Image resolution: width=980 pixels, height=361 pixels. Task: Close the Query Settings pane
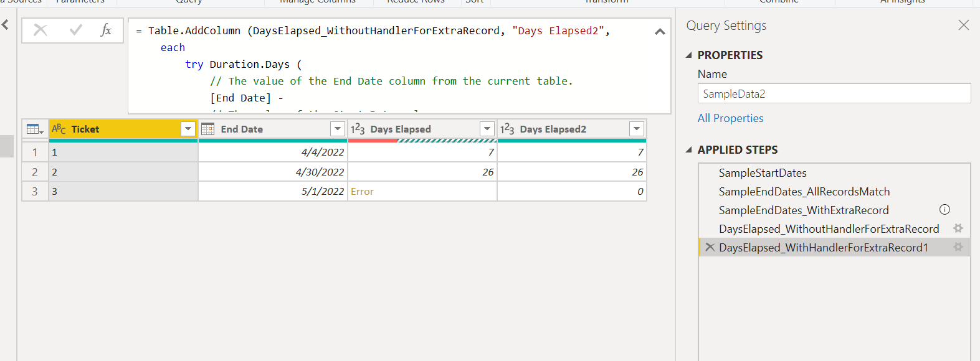964,25
